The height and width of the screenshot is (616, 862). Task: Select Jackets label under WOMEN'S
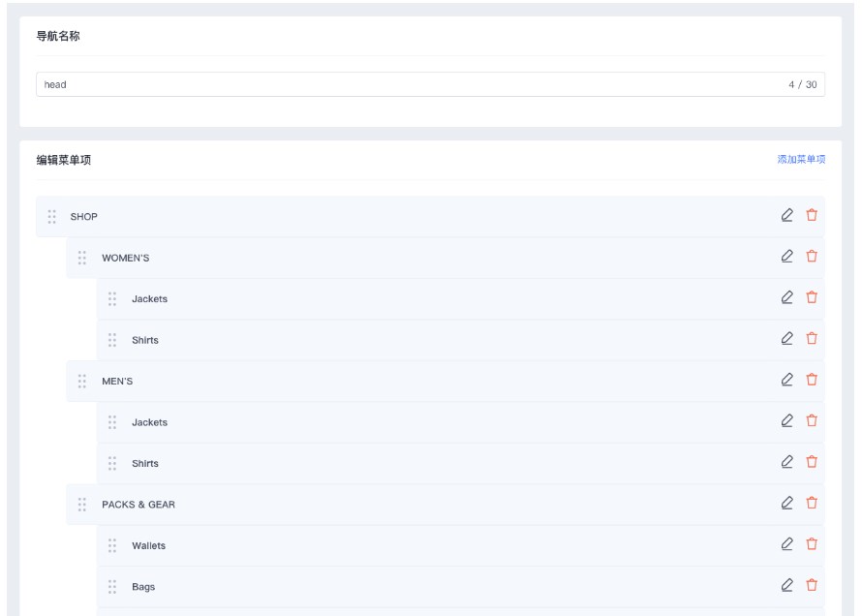149,299
